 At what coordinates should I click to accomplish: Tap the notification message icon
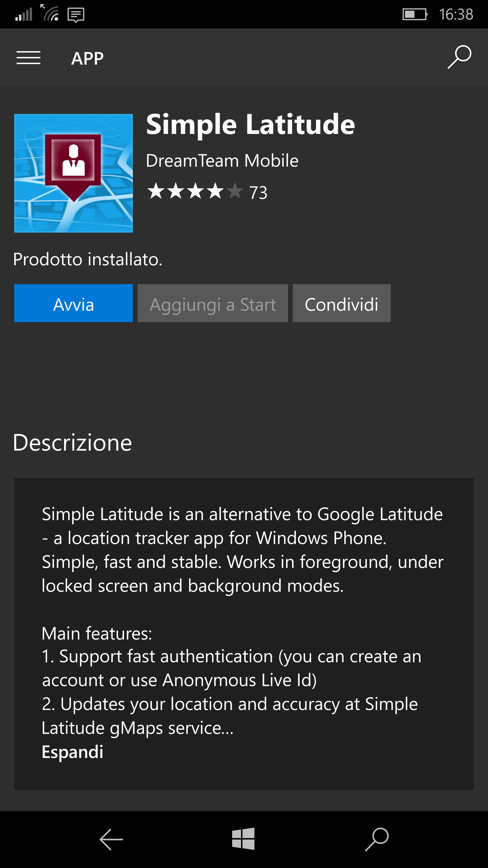[76, 15]
